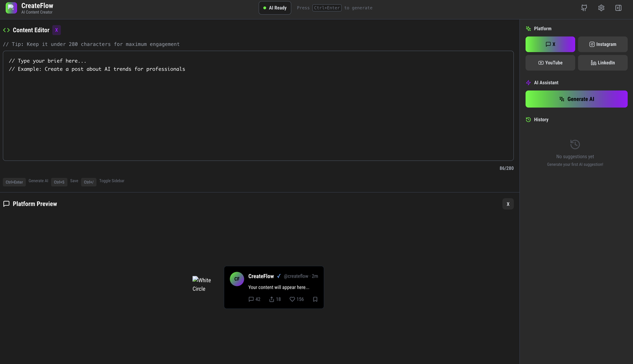Click the 'Save' shortcut label
The height and width of the screenshot is (364, 633).
(x=74, y=181)
